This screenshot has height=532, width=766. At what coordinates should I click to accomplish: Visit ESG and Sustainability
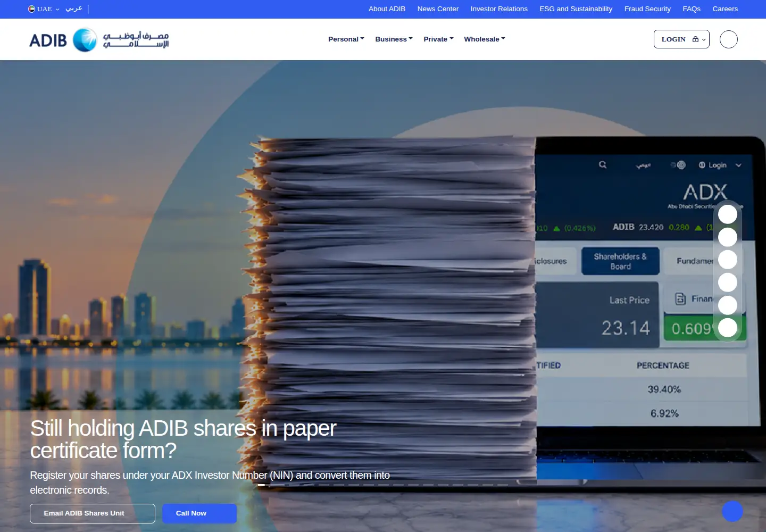pyautogui.click(x=576, y=9)
